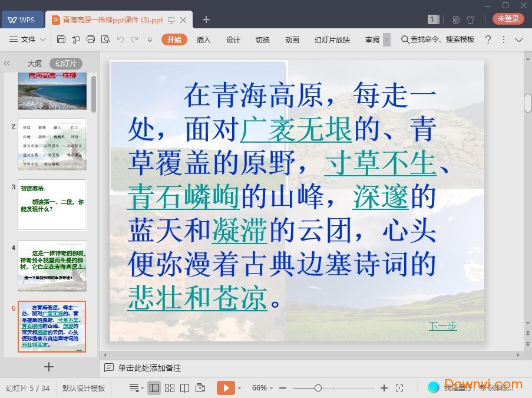
Task: Toggle normal view in status bar
Action: pos(154,388)
